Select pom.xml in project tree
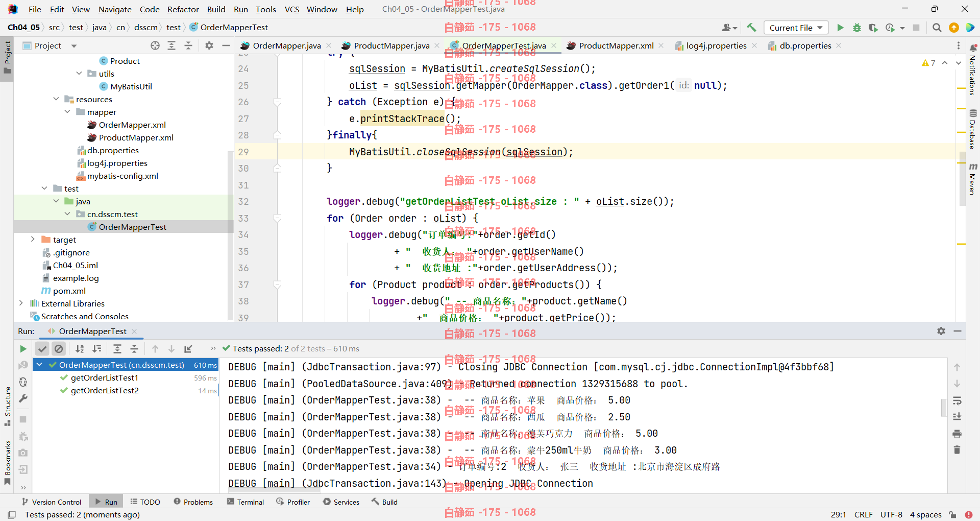 point(69,291)
